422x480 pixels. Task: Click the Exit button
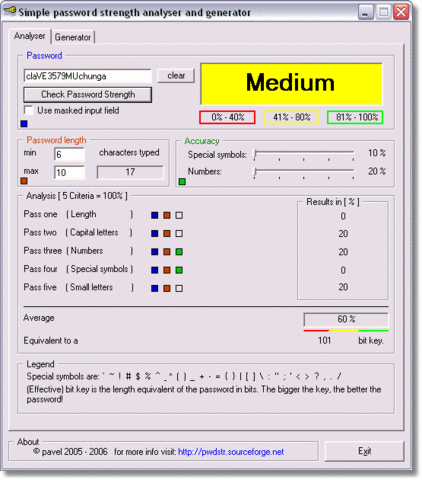(364, 451)
